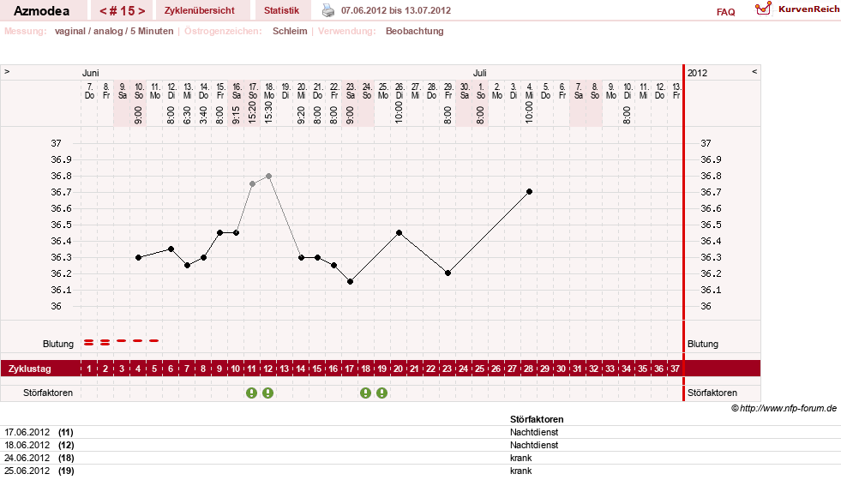
Task: Collapse the 2012 column using the < arrow
Action: tap(754, 71)
